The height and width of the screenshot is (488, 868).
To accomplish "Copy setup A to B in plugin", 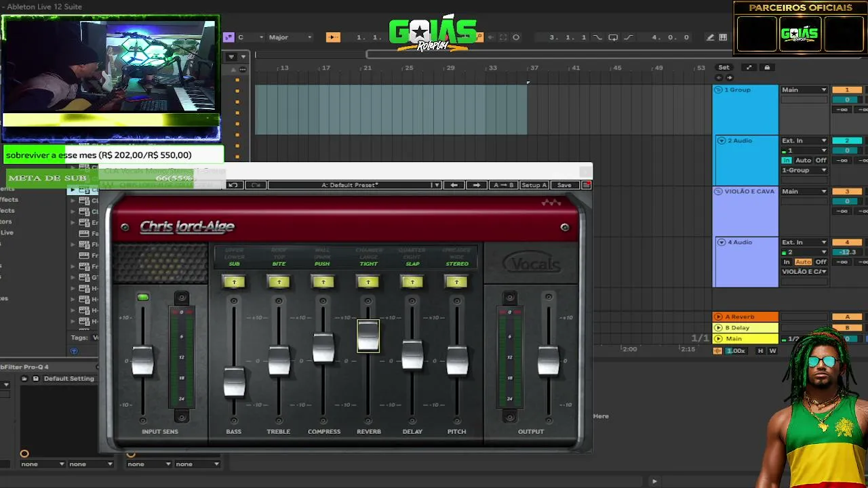I will click(x=504, y=185).
